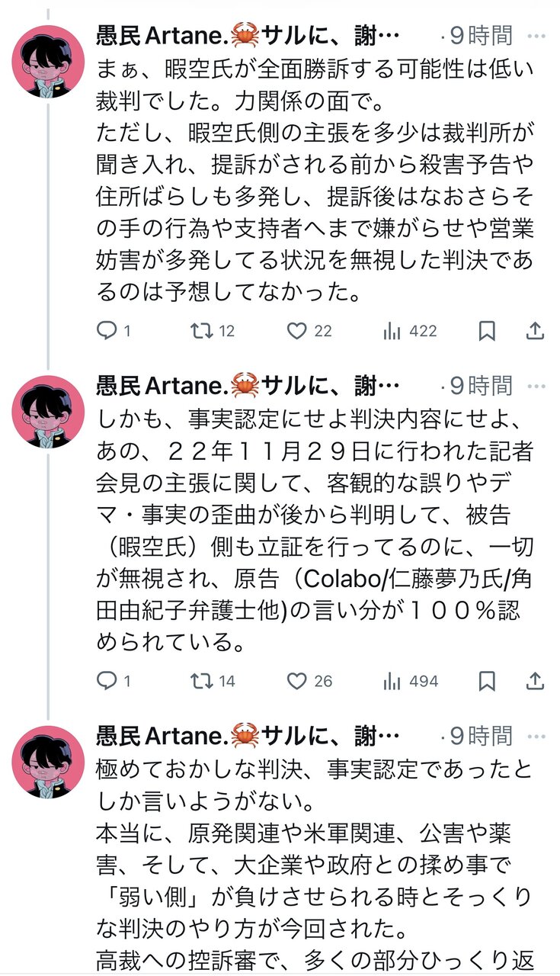Open profile avatar of the third tweet
This screenshot has height=976, width=560.
[47, 762]
